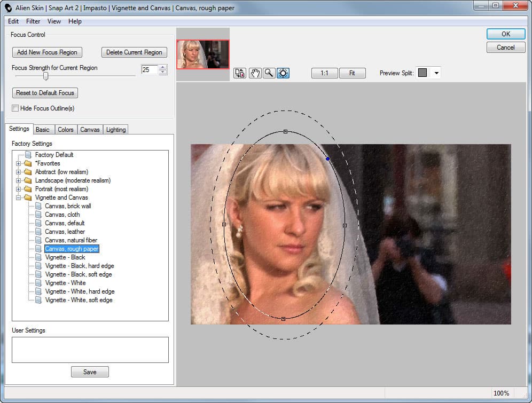Collapse the Vignette and Canvas folder

click(18, 197)
